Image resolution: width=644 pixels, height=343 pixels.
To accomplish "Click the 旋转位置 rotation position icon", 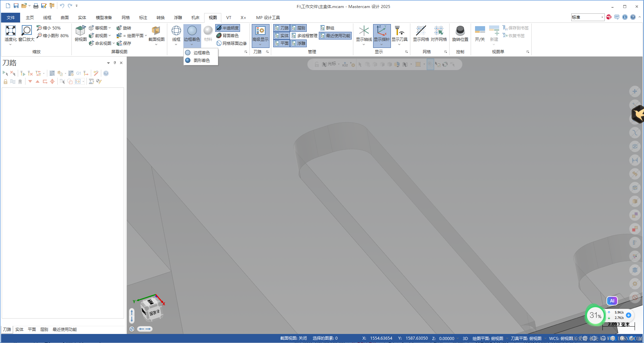I will (460, 31).
